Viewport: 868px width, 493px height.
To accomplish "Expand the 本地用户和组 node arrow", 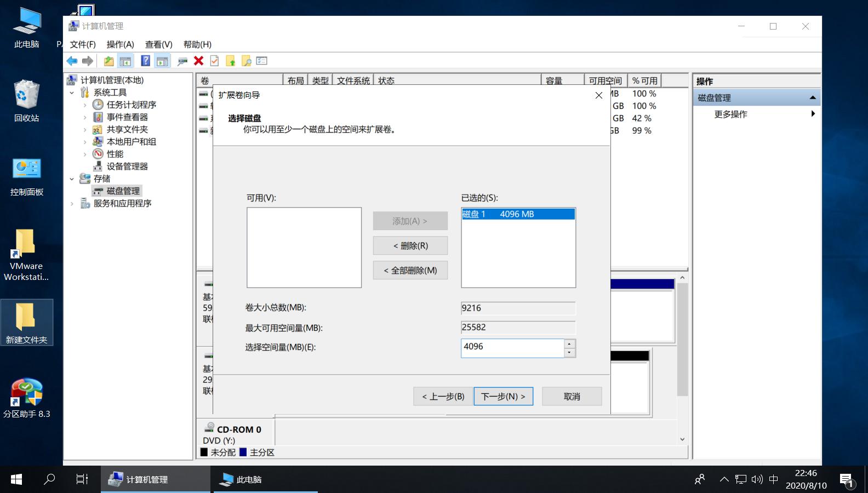I will point(85,142).
